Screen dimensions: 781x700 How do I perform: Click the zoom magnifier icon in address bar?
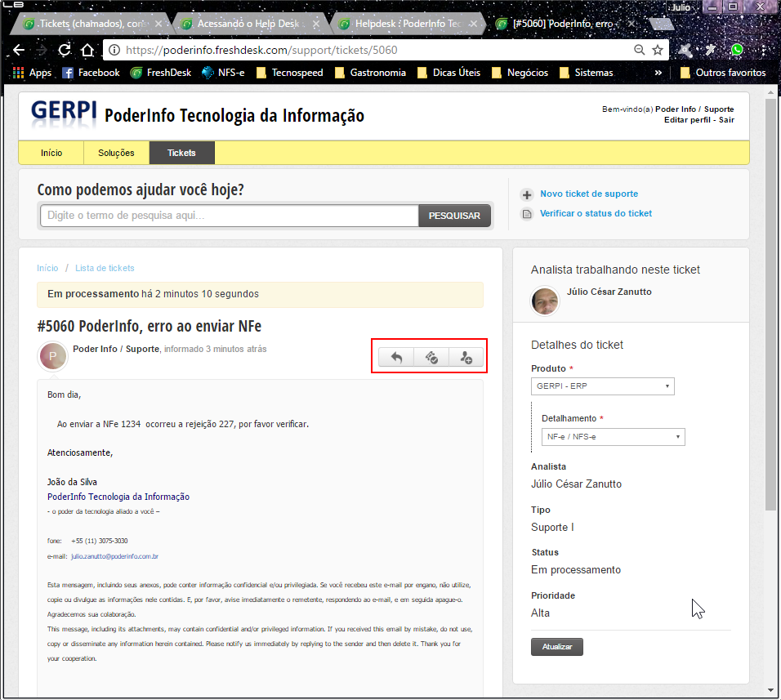pos(639,50)
